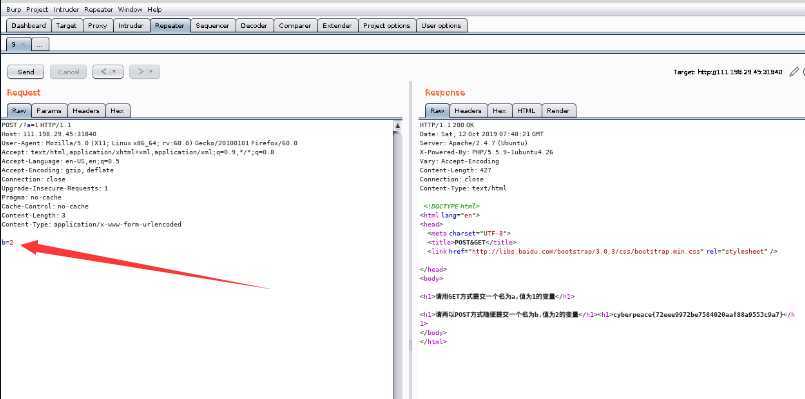This screenshot has width=805, height=399.
Task: Click the request scrollbar up arrow
Action: pos(398,125)
